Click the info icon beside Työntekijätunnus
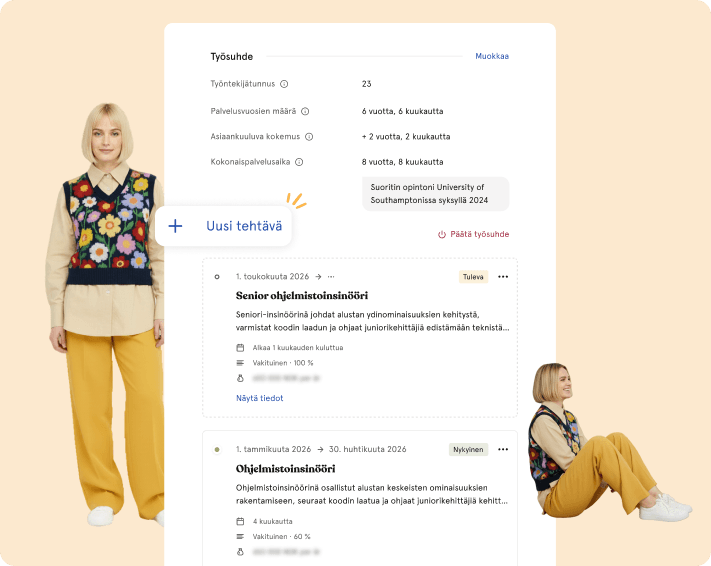Image resolution: width=711 pixels, height=566 pixels. click(284, 85)
